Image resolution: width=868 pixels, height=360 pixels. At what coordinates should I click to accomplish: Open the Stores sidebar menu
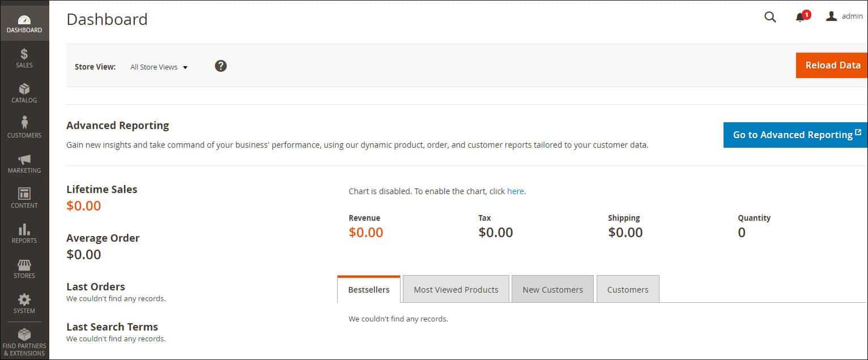click(x=24, y=269)
